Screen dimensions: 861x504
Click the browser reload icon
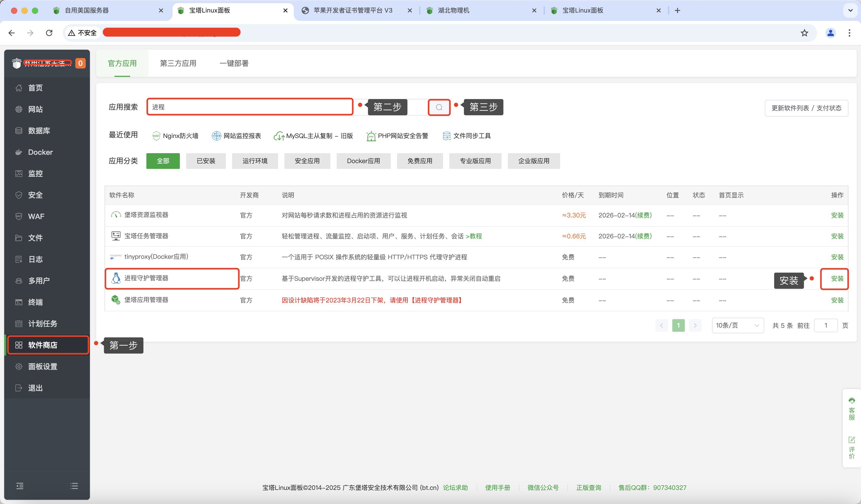tap(49, 33)
